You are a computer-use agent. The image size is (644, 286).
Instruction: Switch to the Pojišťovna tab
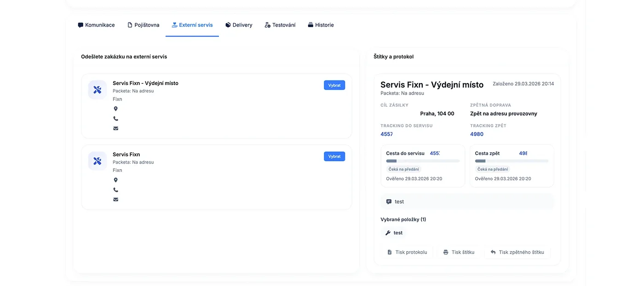point(143,25)
